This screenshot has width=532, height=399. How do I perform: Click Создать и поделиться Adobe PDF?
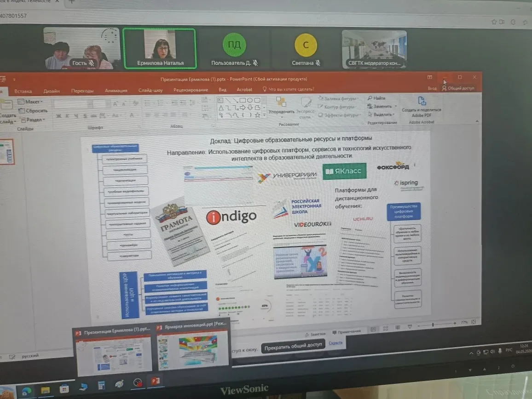click(x=422, y=107)
